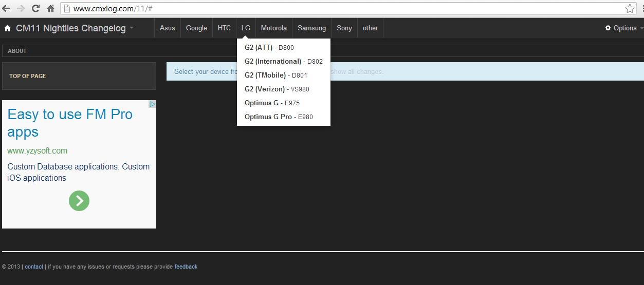The height and width of the screenshot is (285, 644).
Task: Click ad text Custom Database applications
Action: tap(79, 172)
